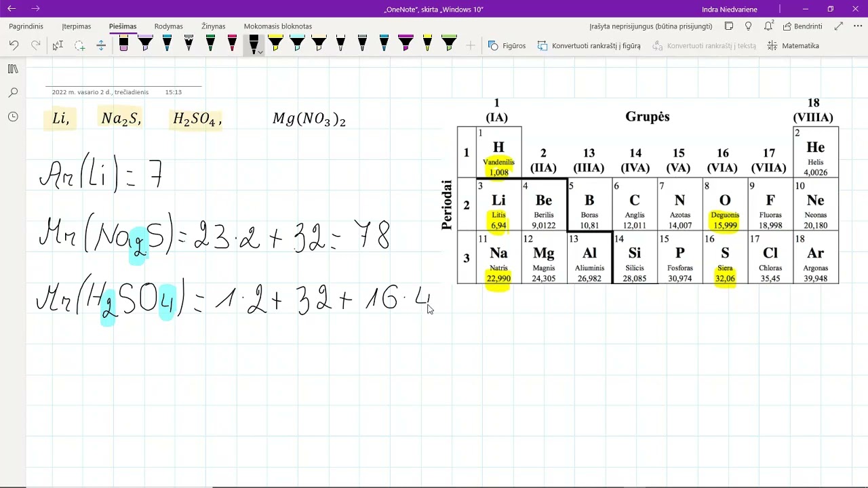Click the typed formula Mg(NO3)2
This screenshot has width=868, height=488.
pos(309,119)
